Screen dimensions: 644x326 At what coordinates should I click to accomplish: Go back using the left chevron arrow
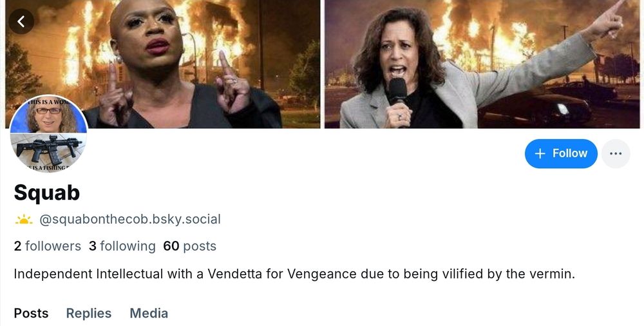[x=21, y=21]
